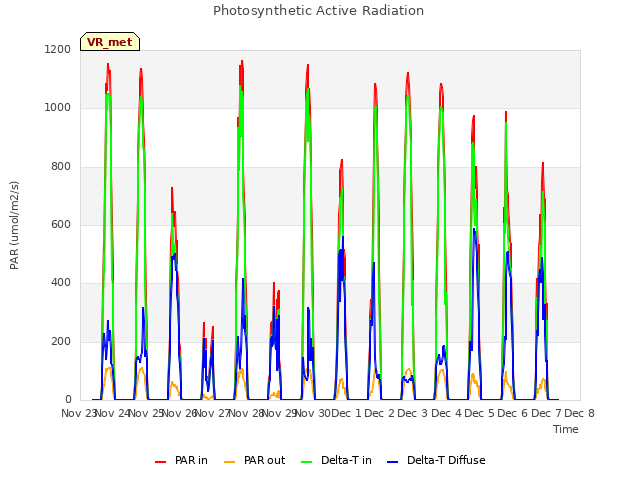Click the Dec 4 x-axis tick label
The image size is (640, 480).
tap(446, 413)
